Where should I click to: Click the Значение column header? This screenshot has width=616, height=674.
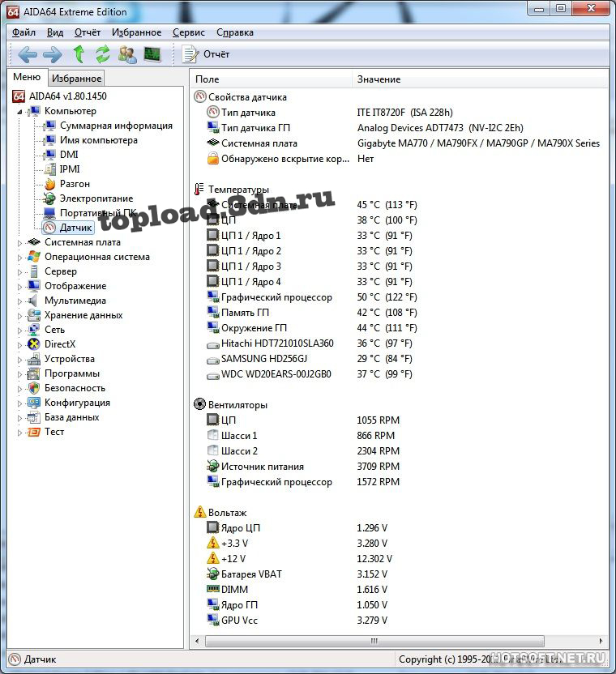[x=379, y=79]
